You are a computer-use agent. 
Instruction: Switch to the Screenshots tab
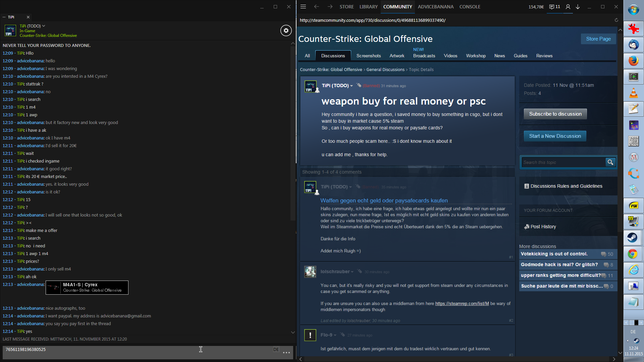tap(368, 56)
